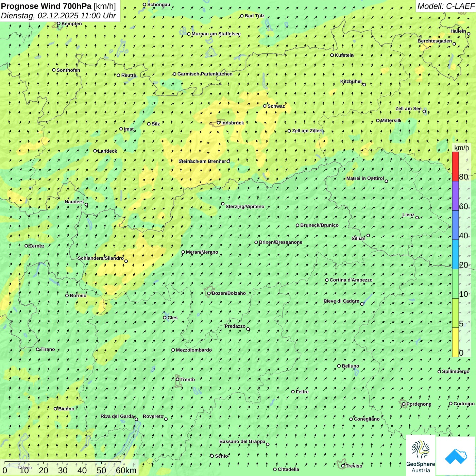Click the 'Matrei in Osttirol' label
Viewport: 476px width, 476px height.
(x=365, y=178)
